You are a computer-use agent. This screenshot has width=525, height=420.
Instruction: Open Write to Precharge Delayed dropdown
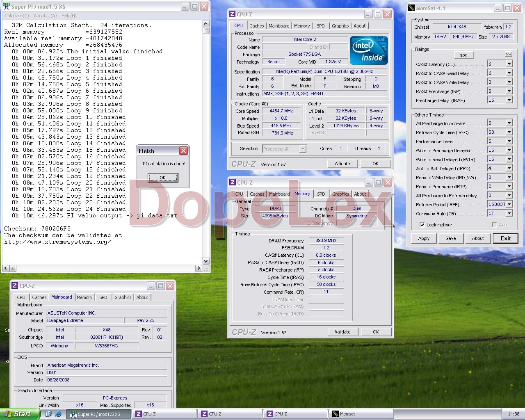pyautogui.click(x=509, y=150)
